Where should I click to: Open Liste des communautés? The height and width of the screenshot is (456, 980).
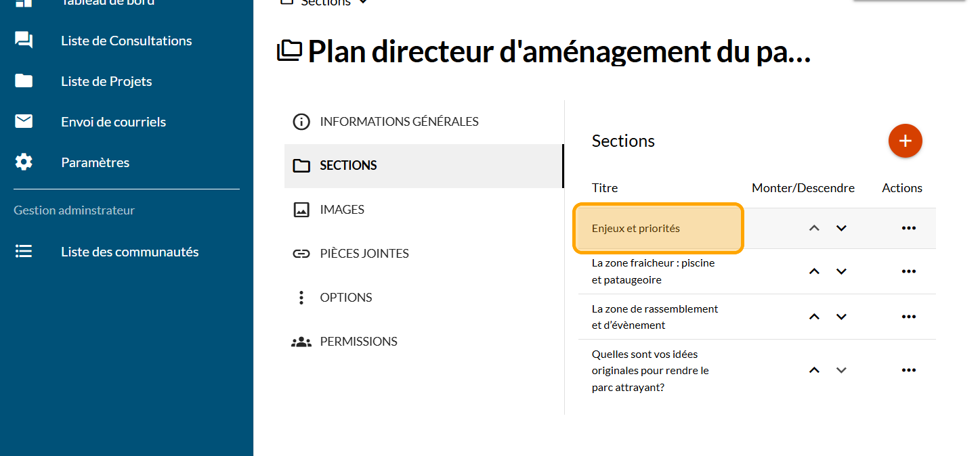[x=129, y=252]
